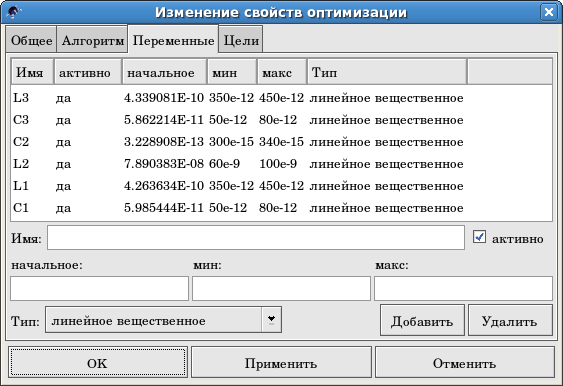Click the макс column header
The height and width of the screenshot is (386, 563).
[x=282, y=72]
